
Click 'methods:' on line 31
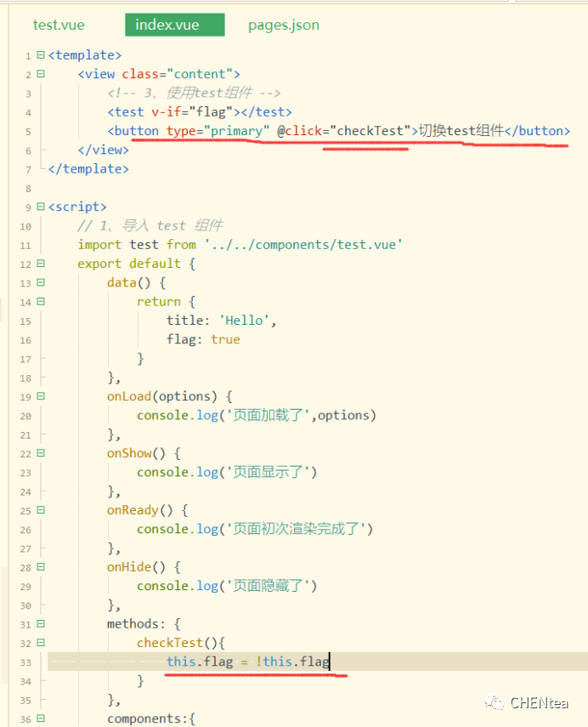pos(136,623)
